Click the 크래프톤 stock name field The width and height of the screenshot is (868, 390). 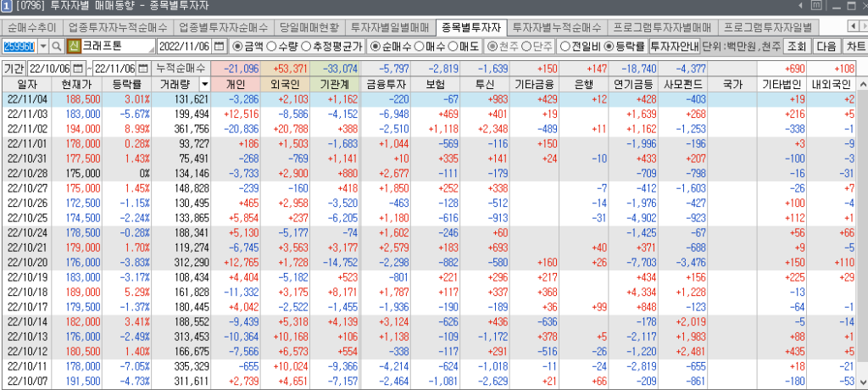tap(118, 46)
